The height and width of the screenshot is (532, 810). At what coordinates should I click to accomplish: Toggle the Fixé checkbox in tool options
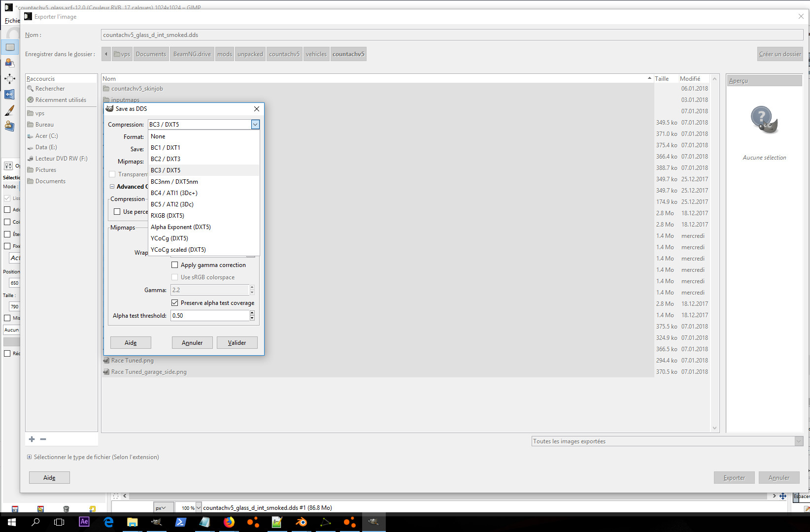coord(7,246)
